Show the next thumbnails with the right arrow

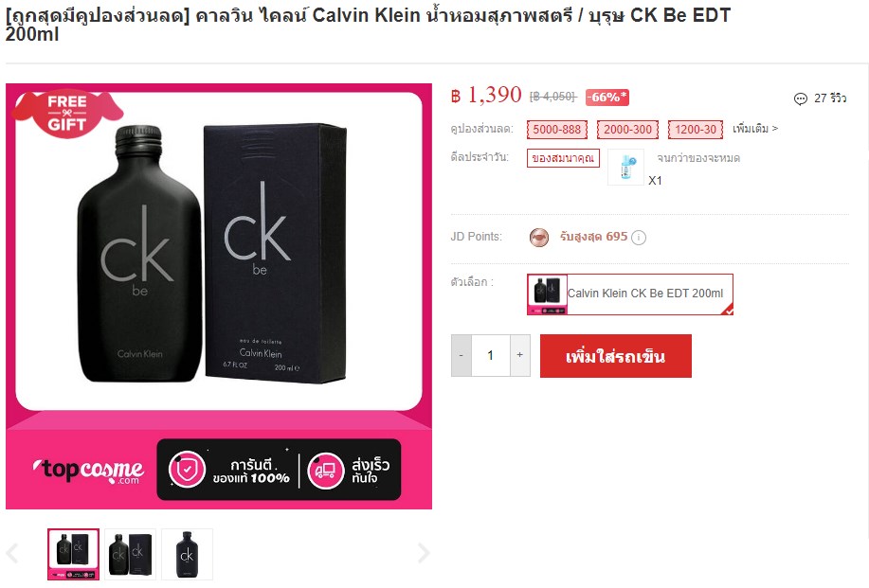click(x=424, y=553)
